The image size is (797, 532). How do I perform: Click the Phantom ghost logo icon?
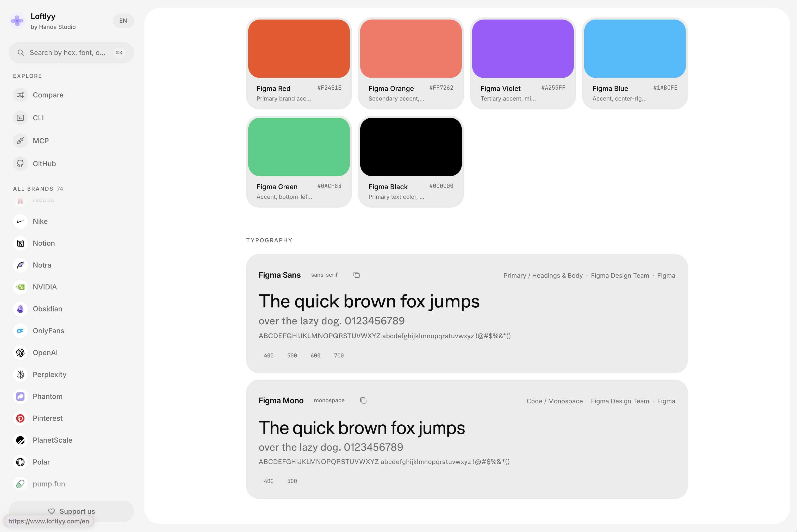pos(20,397)
